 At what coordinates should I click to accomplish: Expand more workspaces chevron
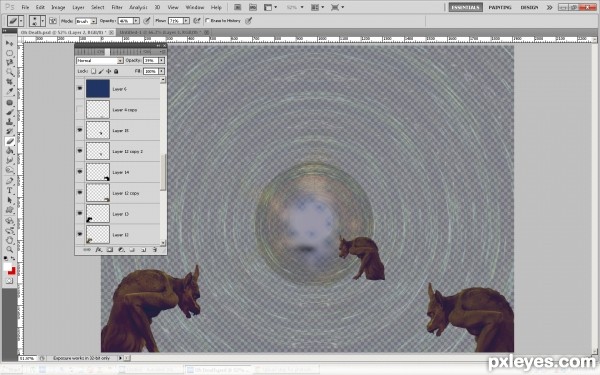549,7
